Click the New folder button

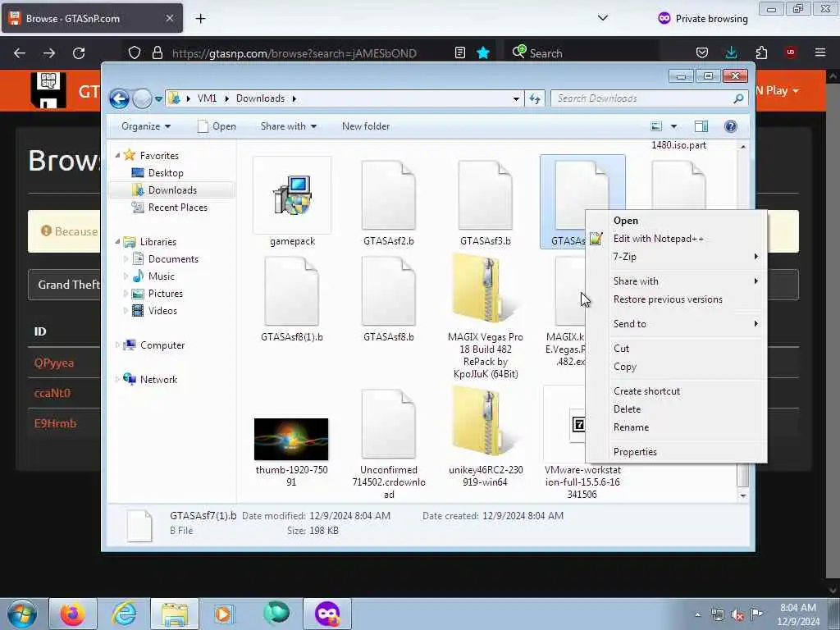[366, 126]
